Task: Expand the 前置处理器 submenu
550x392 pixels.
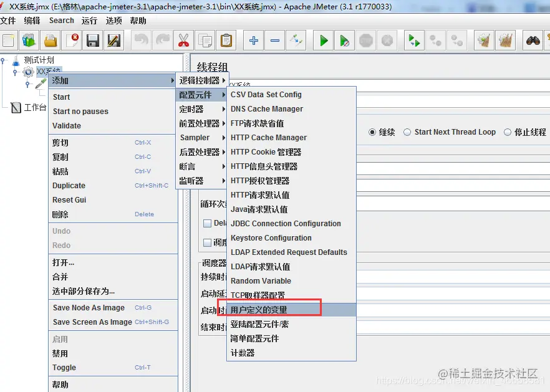Action: tap(202, 123)
